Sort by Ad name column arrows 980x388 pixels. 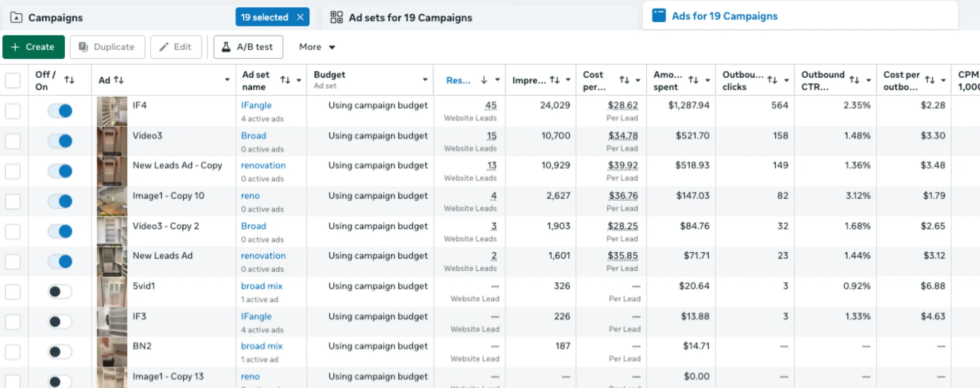click(119, 80)
